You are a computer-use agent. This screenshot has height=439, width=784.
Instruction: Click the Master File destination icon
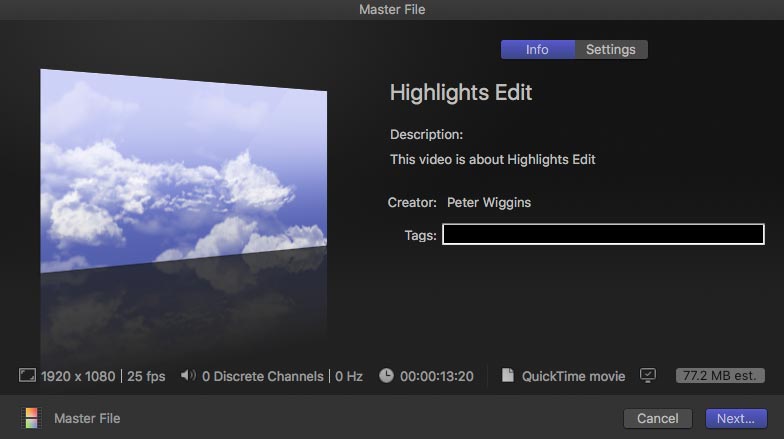[31, 418]
